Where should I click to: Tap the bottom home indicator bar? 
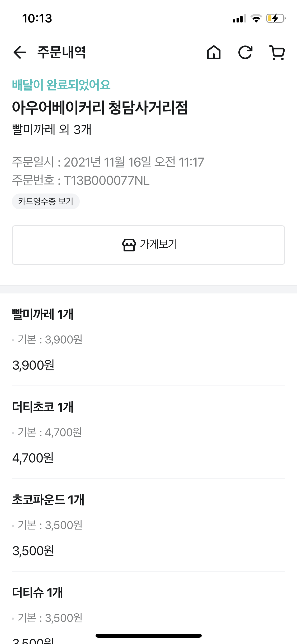click(148, 636)
